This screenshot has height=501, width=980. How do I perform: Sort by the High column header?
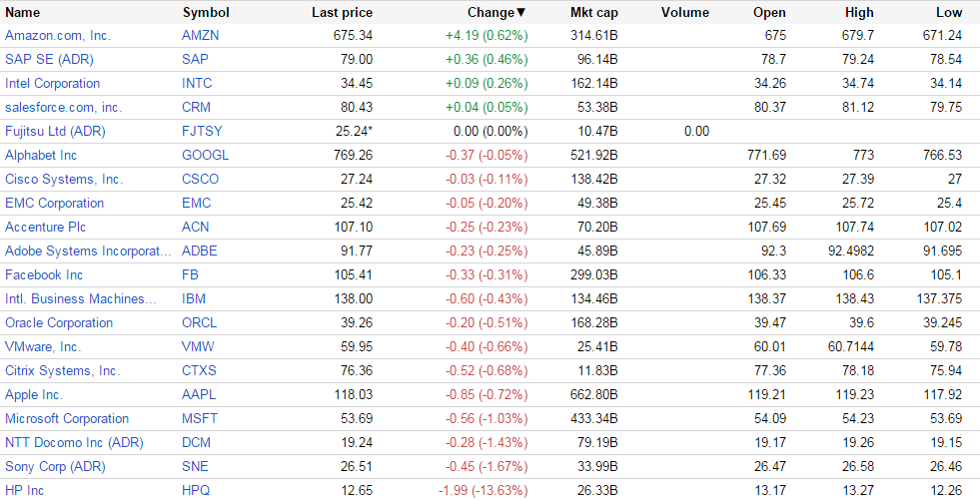[x=860, y=13]
